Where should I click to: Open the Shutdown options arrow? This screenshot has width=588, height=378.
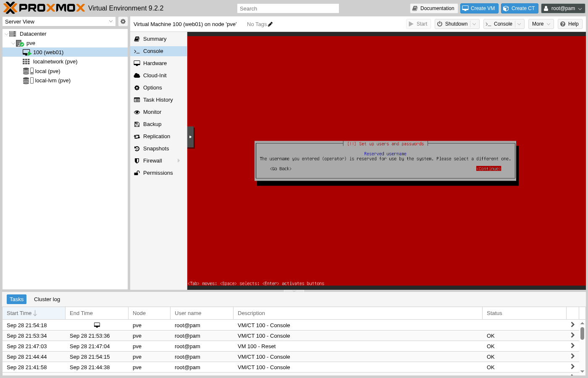click(475, 24)
